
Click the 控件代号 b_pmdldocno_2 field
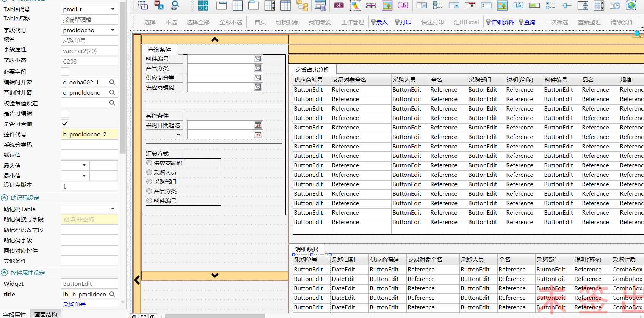tap(89, 134)
